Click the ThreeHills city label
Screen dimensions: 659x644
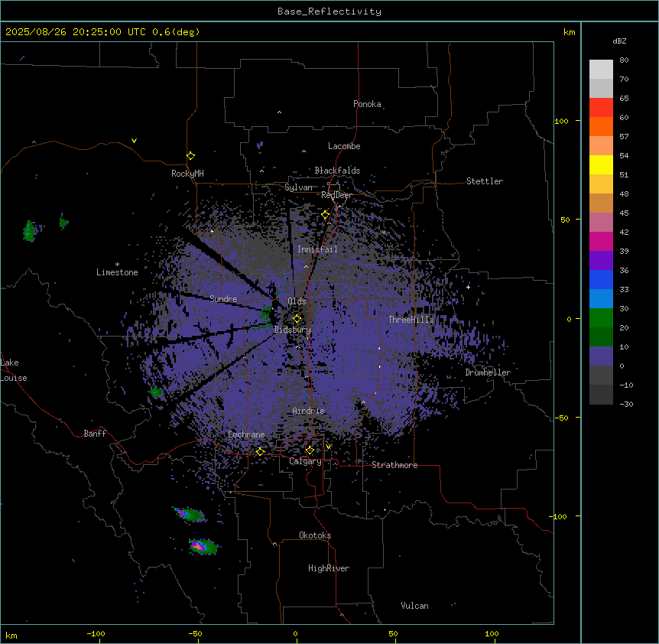coord(411,320)
